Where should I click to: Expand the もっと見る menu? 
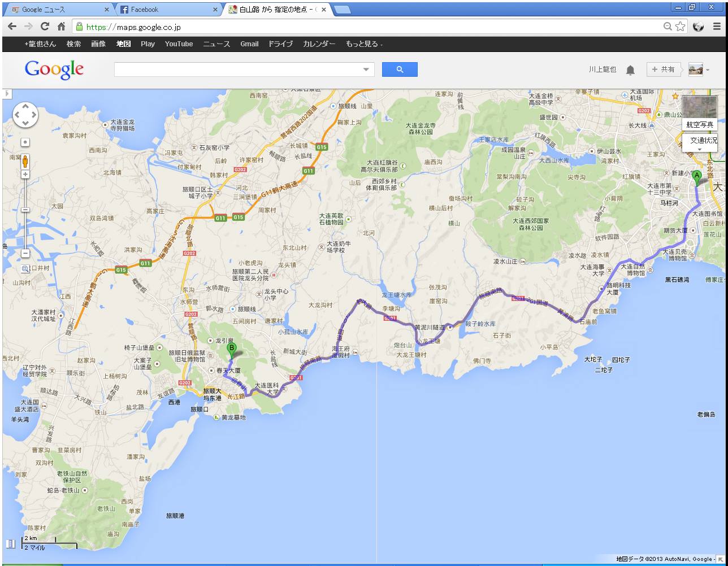(364, 44)
